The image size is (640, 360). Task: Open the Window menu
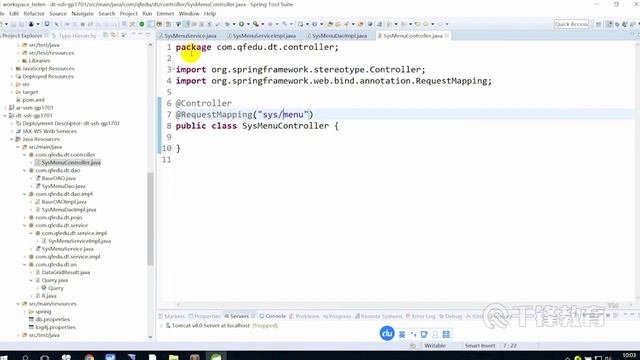[189, 13]
